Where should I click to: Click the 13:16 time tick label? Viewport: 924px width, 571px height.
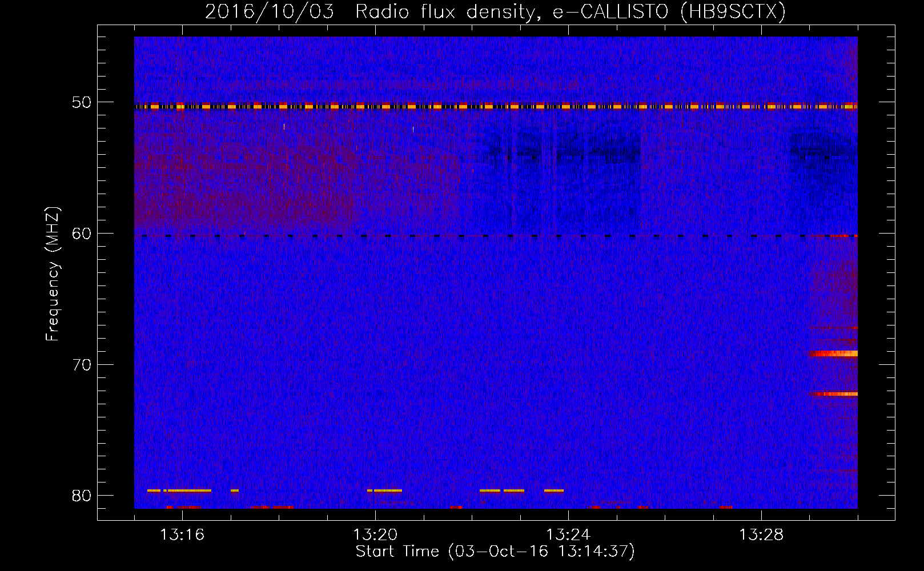(x=182, y=534)
